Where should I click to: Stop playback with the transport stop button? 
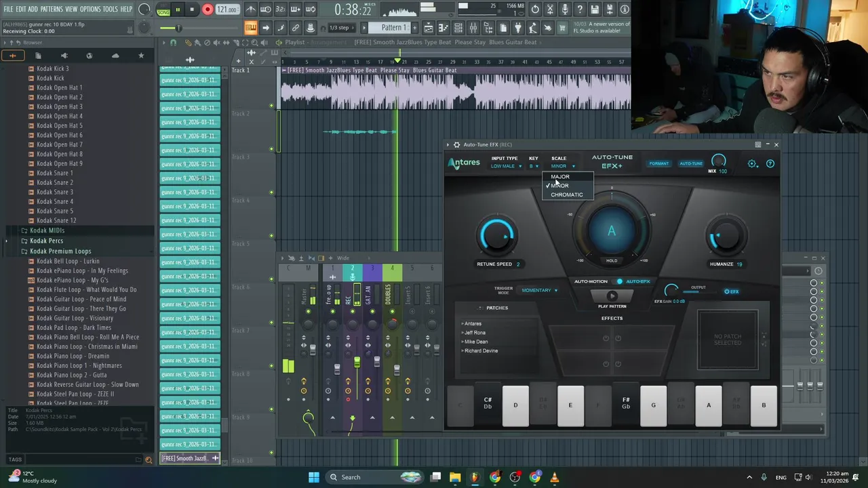coord(192,9)
